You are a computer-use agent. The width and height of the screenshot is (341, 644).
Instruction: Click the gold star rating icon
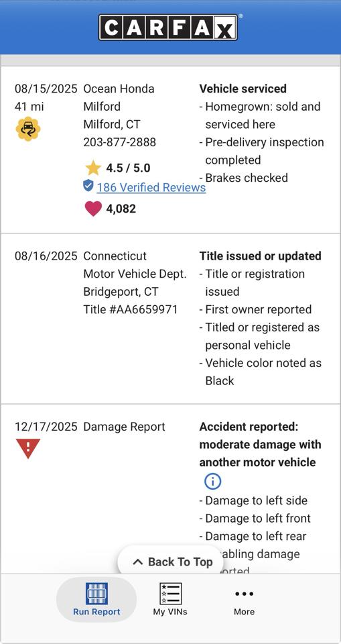pyautogui.click(x=93, y=168)
